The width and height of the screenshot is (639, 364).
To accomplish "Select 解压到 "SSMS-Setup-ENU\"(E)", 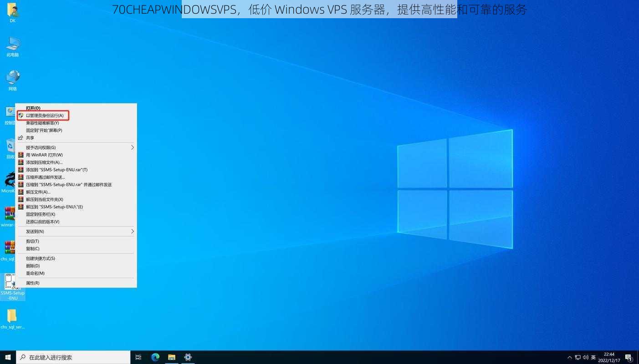I will [76, 207].
